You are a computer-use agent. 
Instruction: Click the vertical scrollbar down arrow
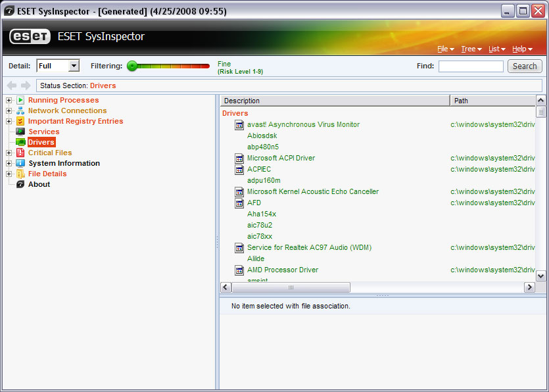[540, 276]
